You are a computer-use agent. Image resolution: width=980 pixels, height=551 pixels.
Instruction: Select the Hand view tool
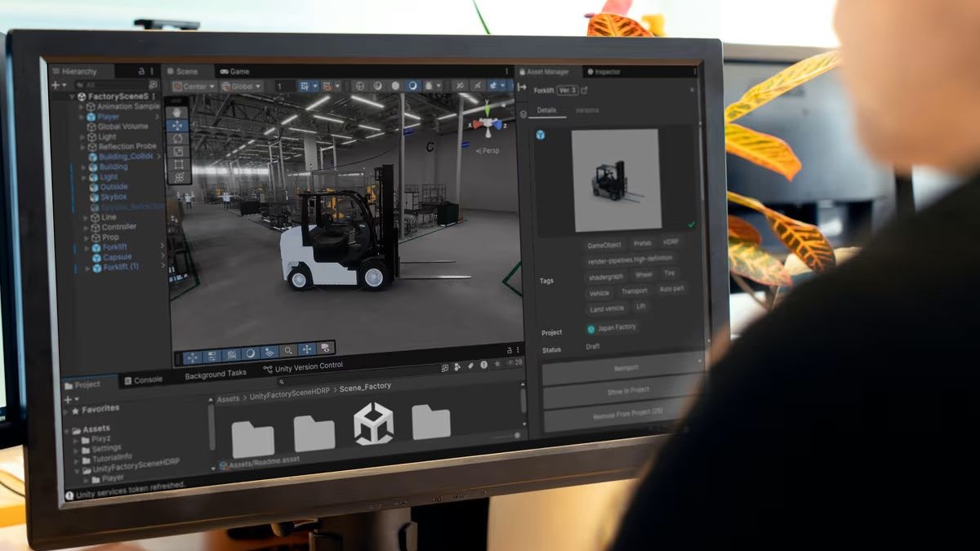[177, 113]
